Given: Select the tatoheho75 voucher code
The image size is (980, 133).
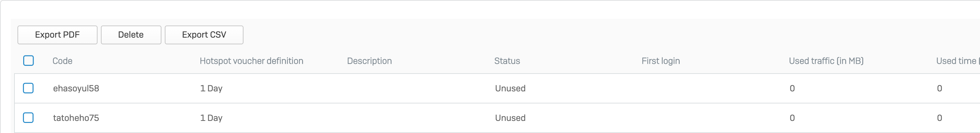Looking at the screenshot, I should click(x=76, y=118).
